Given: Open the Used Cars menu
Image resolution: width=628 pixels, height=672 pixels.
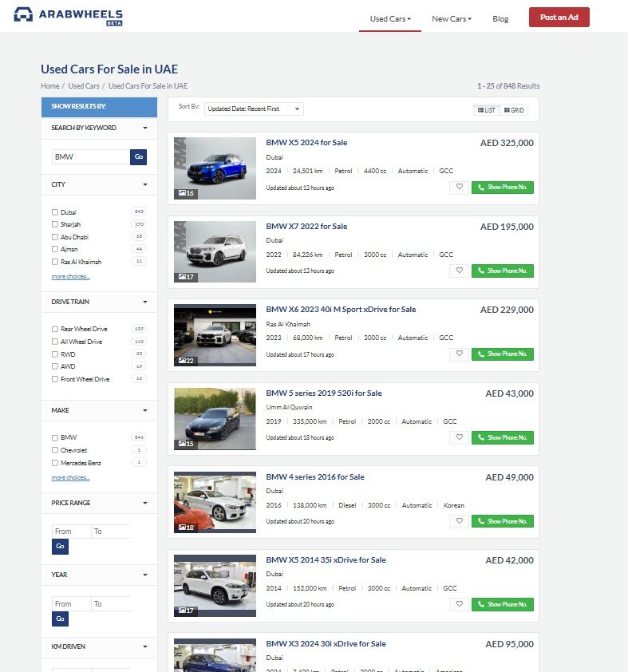Looking at the screenshot, I should tap(390, 19).
